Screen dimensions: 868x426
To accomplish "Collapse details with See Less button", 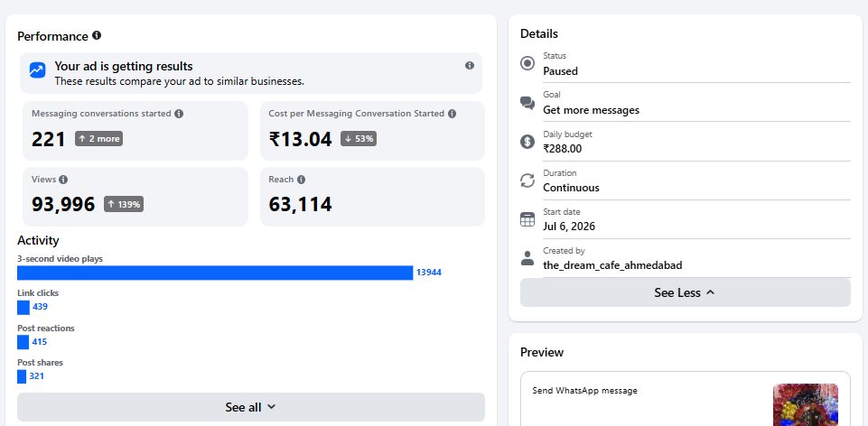I will [686, 292].
